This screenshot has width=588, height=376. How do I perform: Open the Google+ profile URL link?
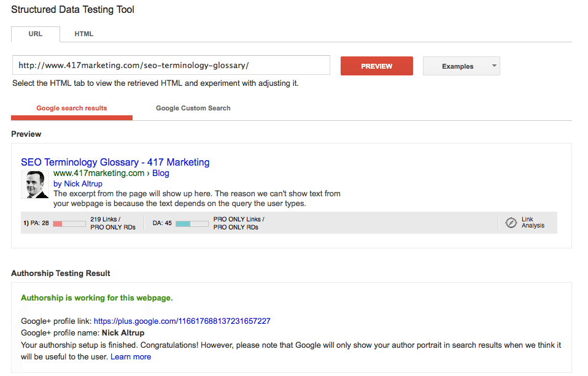182,321
